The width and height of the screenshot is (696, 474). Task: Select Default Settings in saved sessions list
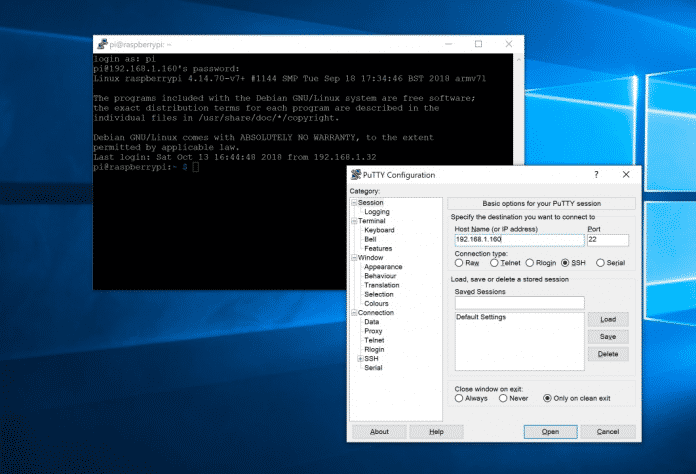(481, 317)
